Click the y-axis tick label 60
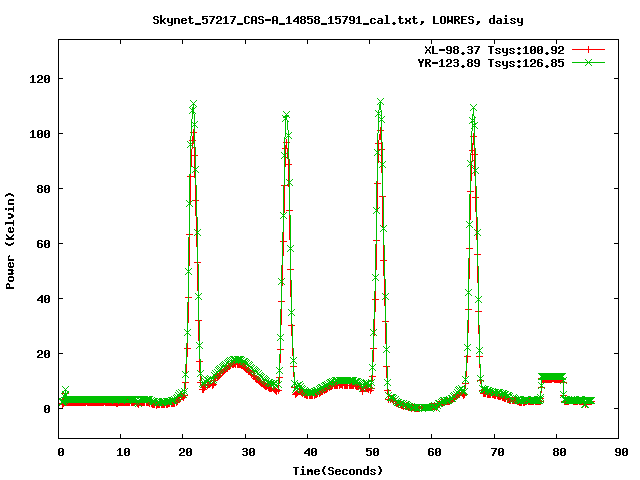Screen dimensions: 640x480 tap(43, 244)
